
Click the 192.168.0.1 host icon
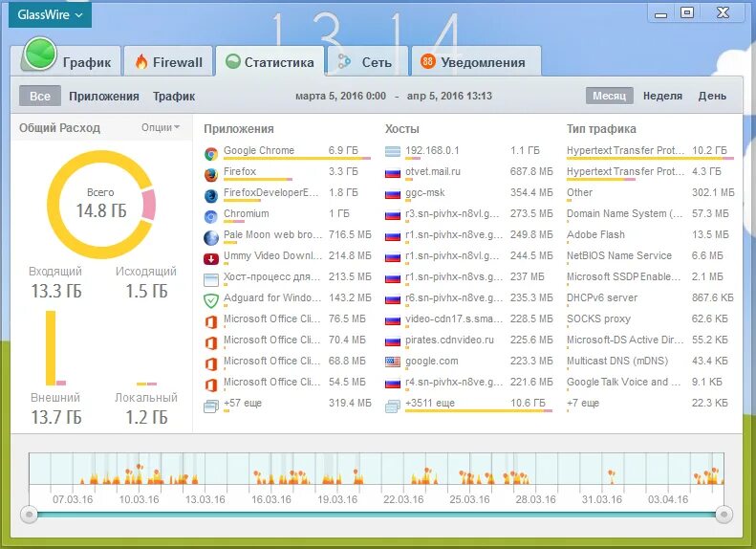tap(393, 152)
